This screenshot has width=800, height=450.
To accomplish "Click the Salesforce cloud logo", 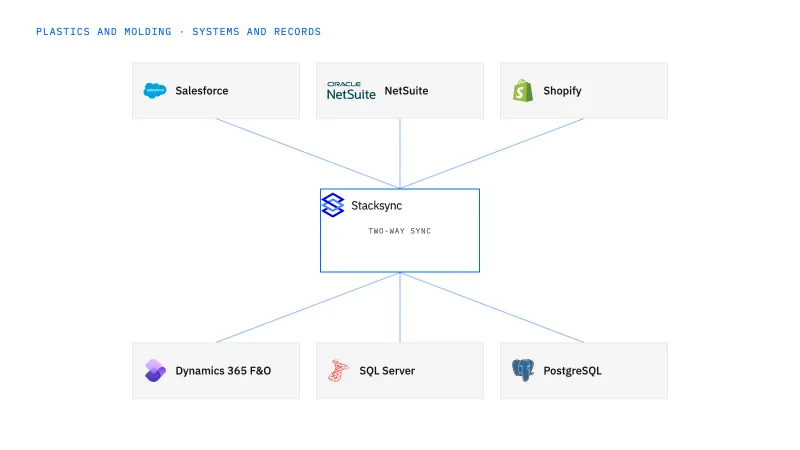I will (155, 91).
